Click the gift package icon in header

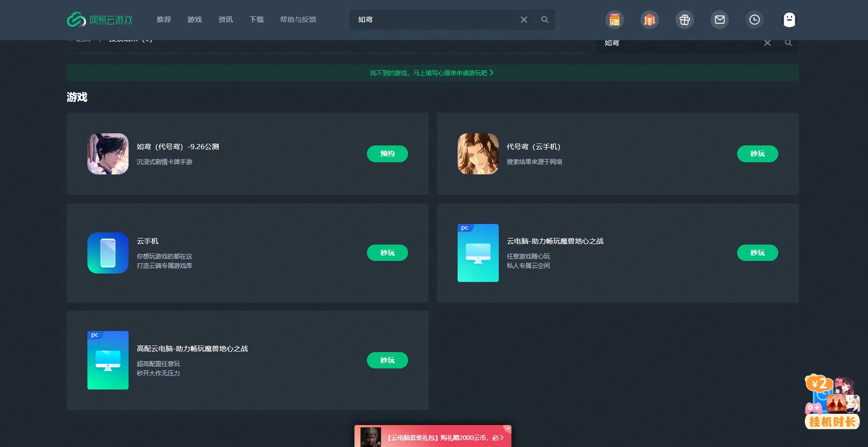point(684,20)
